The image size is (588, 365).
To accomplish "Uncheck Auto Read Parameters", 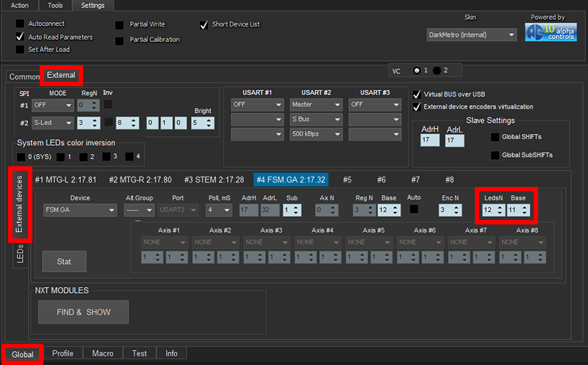I will (x=20, y=36).
